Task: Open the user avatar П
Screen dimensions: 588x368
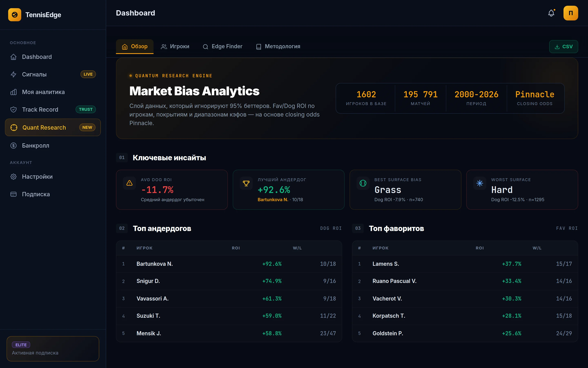Action: 570,13
